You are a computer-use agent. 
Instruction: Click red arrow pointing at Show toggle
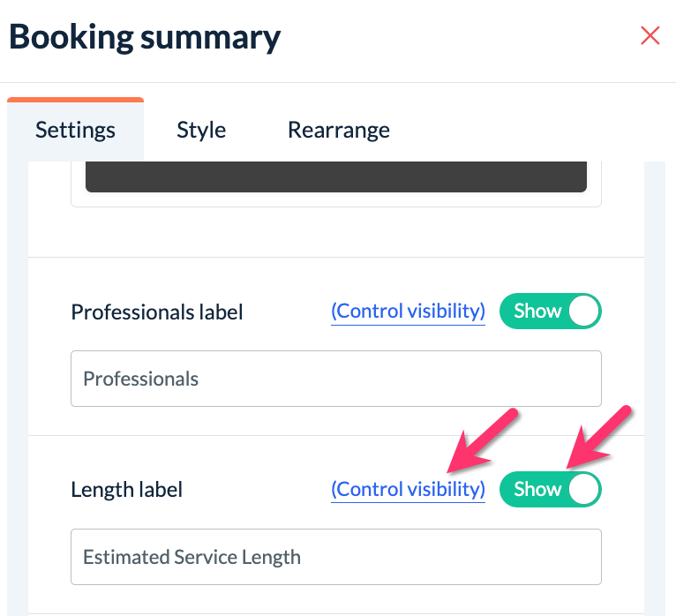598,437
